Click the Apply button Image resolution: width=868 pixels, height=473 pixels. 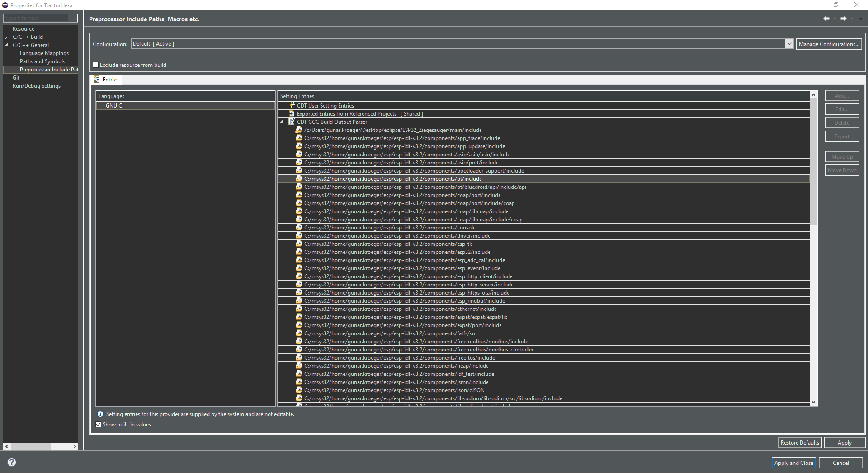pyautogui.click(x=844, y=443)
